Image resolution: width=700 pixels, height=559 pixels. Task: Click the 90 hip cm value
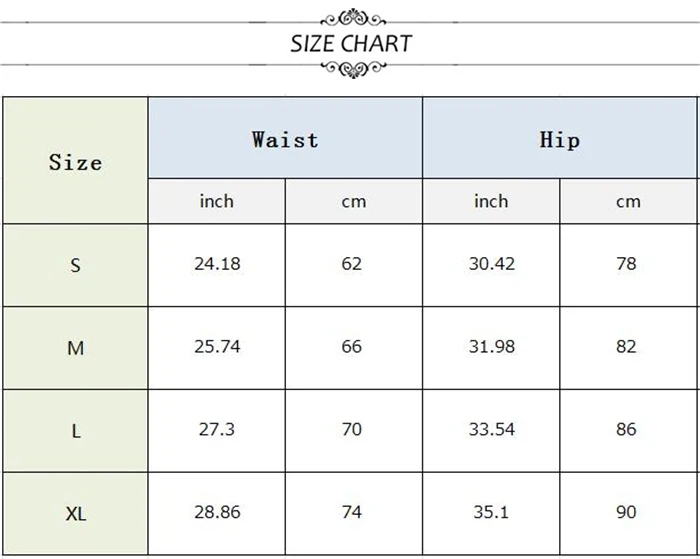626,512
